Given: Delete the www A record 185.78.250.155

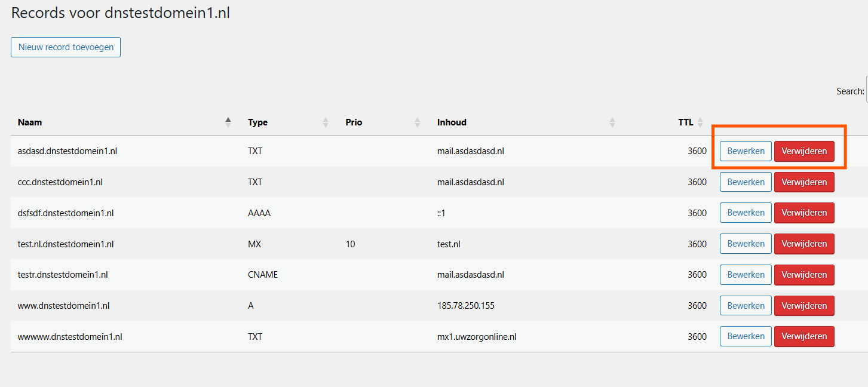Looking at the screenshot, I should point(804,306).
